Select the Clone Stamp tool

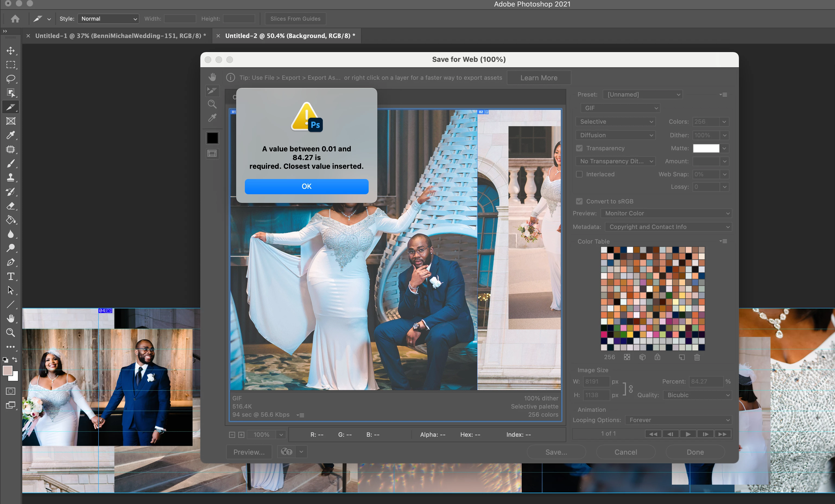(x=11, y=177)
